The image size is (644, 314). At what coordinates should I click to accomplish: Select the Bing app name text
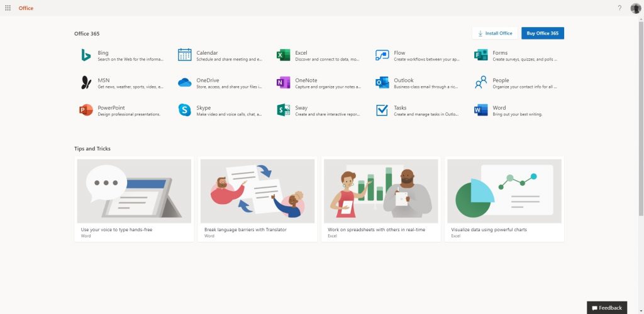point(103,53)
